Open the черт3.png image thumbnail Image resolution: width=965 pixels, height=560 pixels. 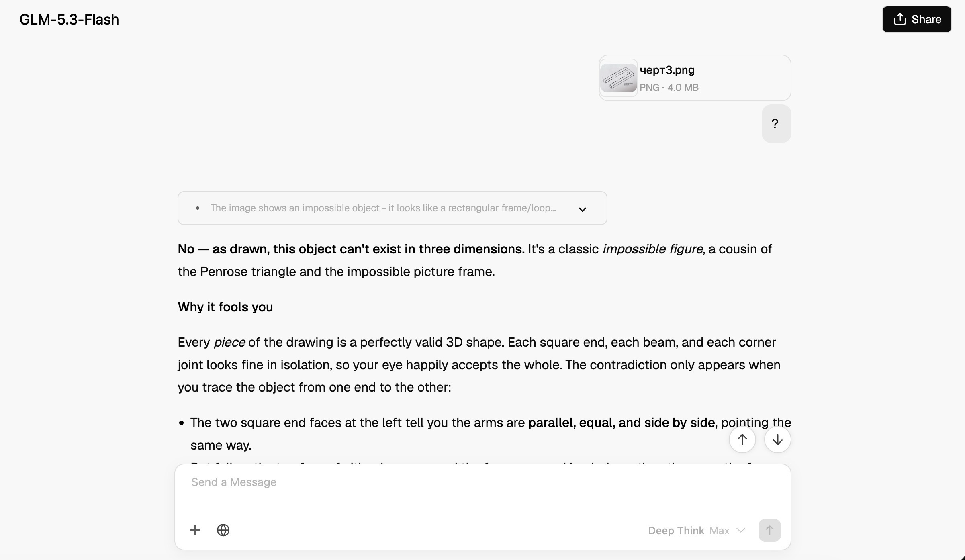(618, 78)
